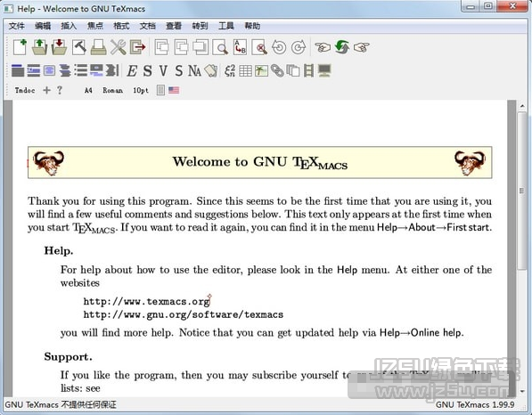532x415 pixels.
Task: Open the 编辑 menu
Action: (43, 26)
